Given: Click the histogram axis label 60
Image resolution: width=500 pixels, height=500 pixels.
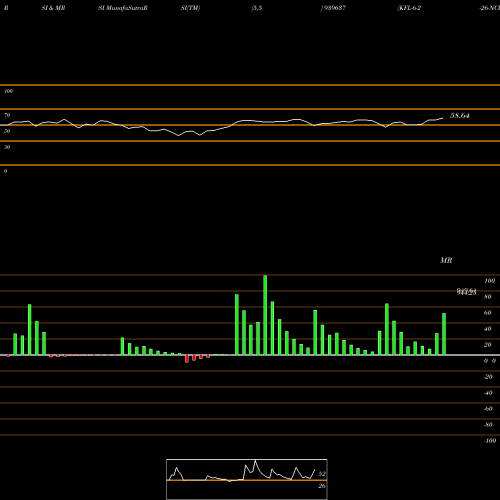Looking at the screenshot, I should [x=488, y=313].
